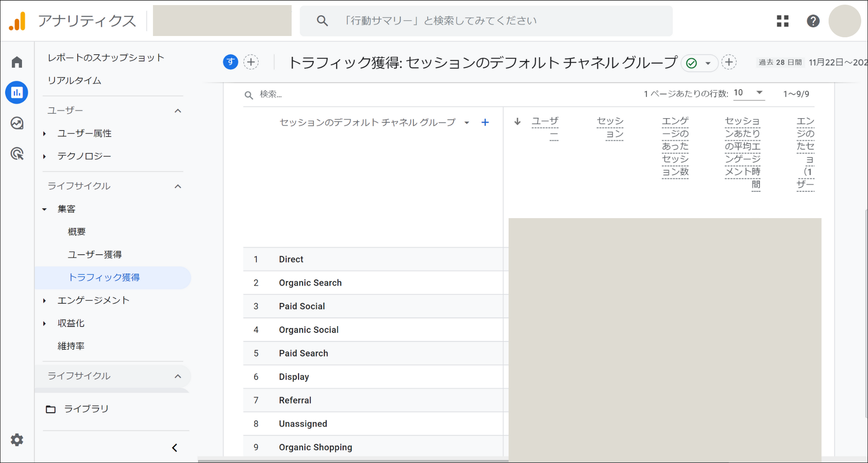Open the Admin settings gear icon
This screenshot has height=463, width=868.
17,440
